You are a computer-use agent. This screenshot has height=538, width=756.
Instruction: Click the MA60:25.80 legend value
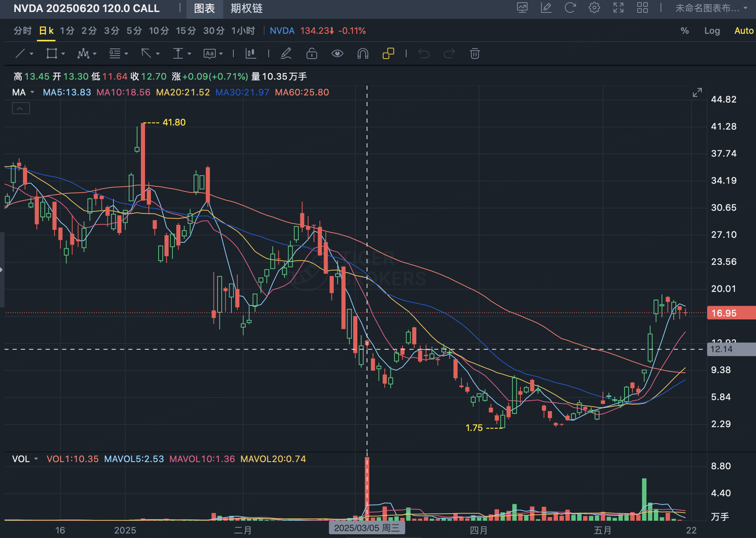pos(302,92)
